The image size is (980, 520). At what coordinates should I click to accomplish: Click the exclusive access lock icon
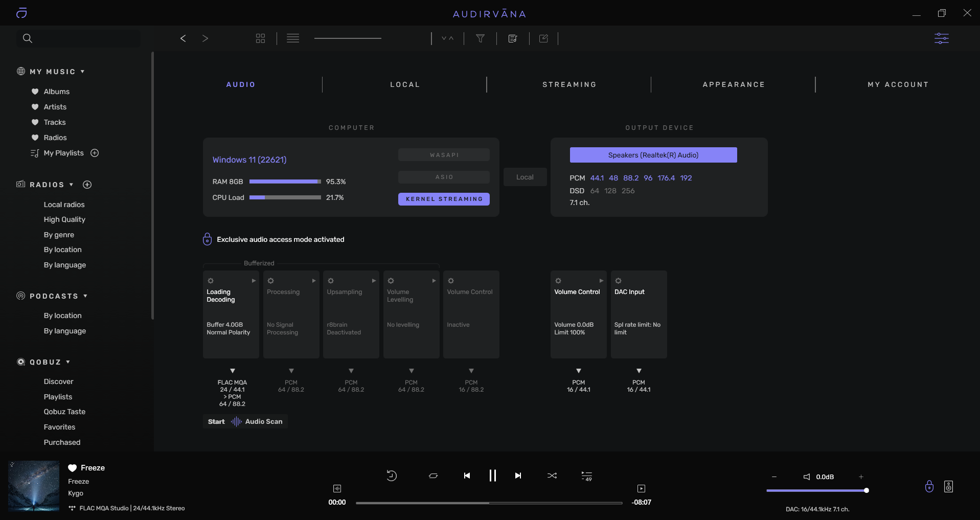coord(207,239)
